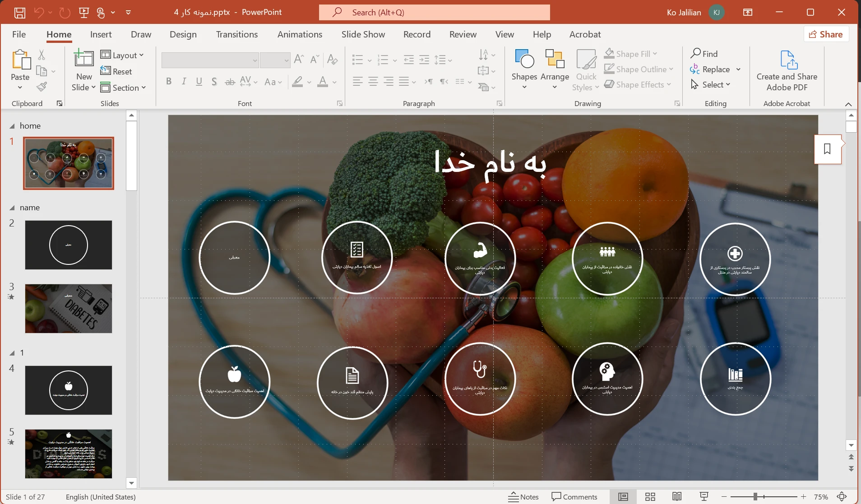The width and height of the screenshot is (861, 504).
Task: Open the Layout dropdown
Action: coord(122,55)
